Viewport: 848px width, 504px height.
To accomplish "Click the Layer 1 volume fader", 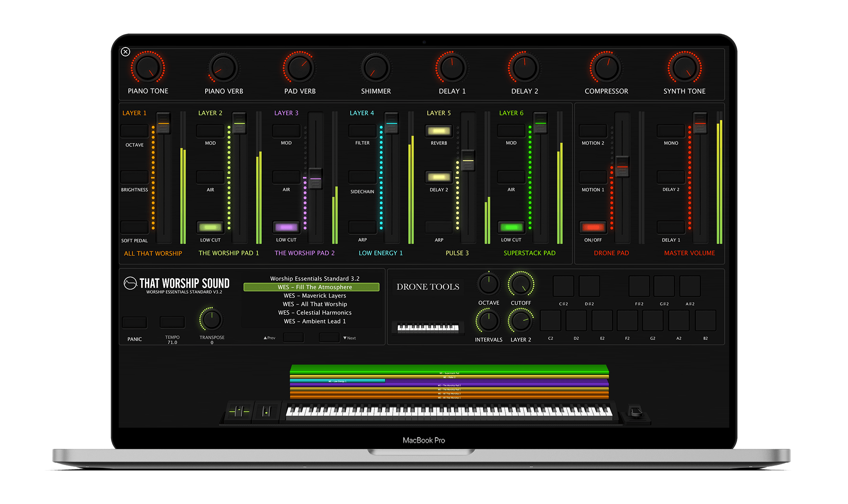I will (x=163, y=123).
